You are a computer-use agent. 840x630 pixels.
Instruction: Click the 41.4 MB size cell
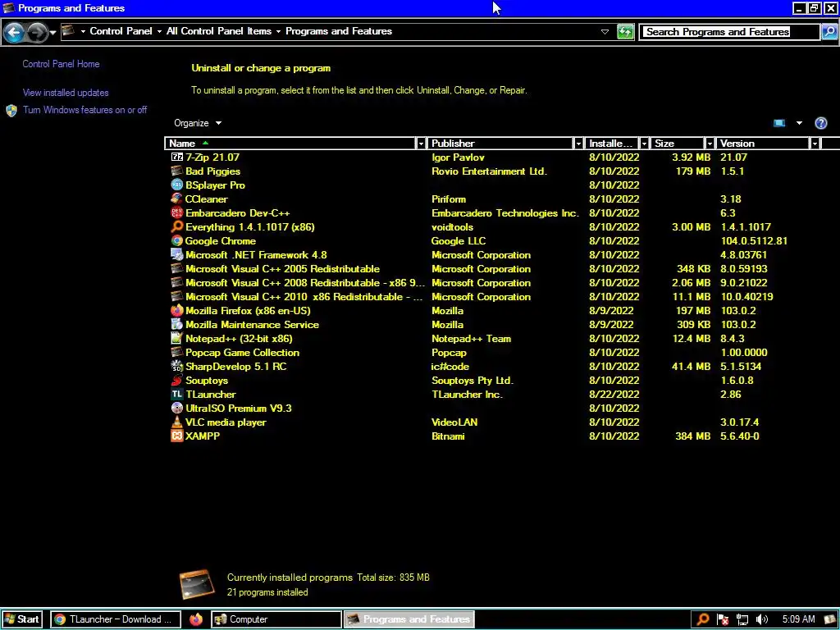691,367
